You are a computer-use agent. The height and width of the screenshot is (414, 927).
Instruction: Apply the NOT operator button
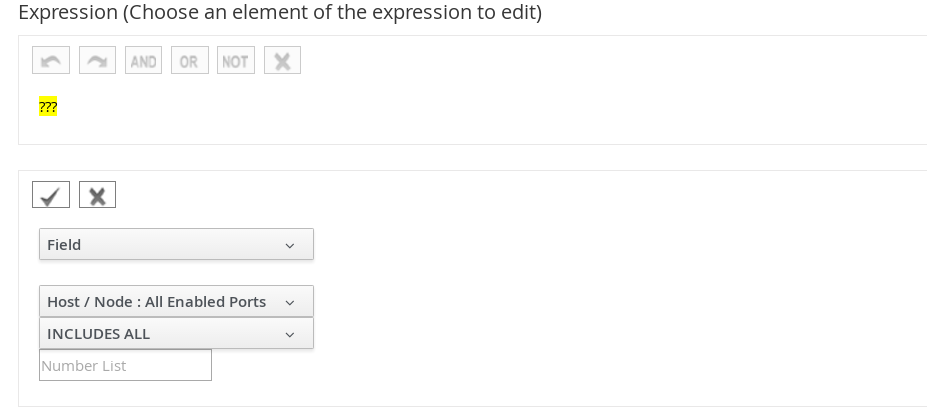point(235,61)
